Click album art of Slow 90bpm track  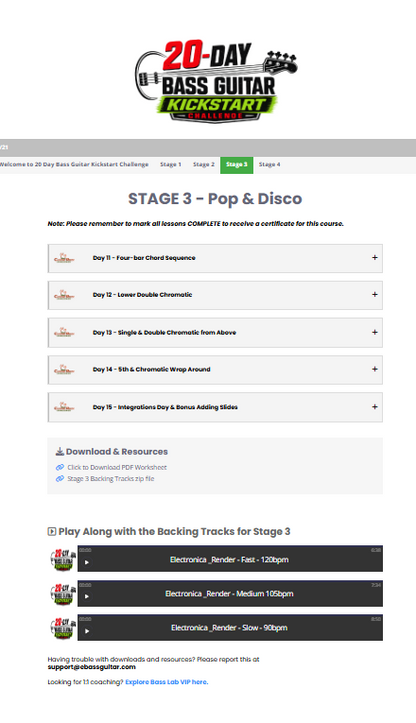click(63, 628)
